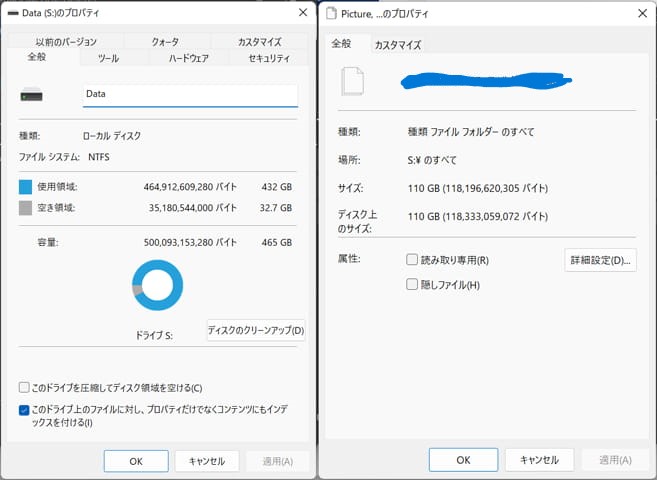Open カスタマイズ tab in Data properties
The height and width of the screenshot is (480, 657).
tap(260, 41)
